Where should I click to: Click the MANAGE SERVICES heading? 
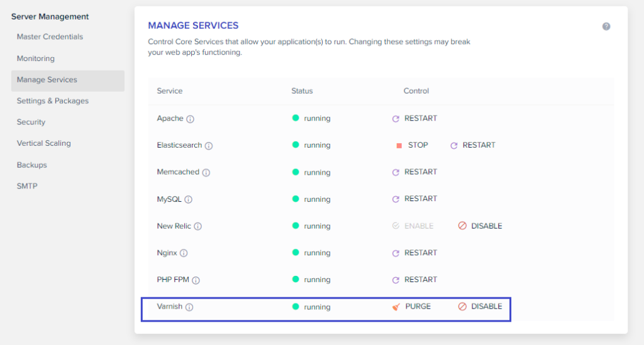193,25
